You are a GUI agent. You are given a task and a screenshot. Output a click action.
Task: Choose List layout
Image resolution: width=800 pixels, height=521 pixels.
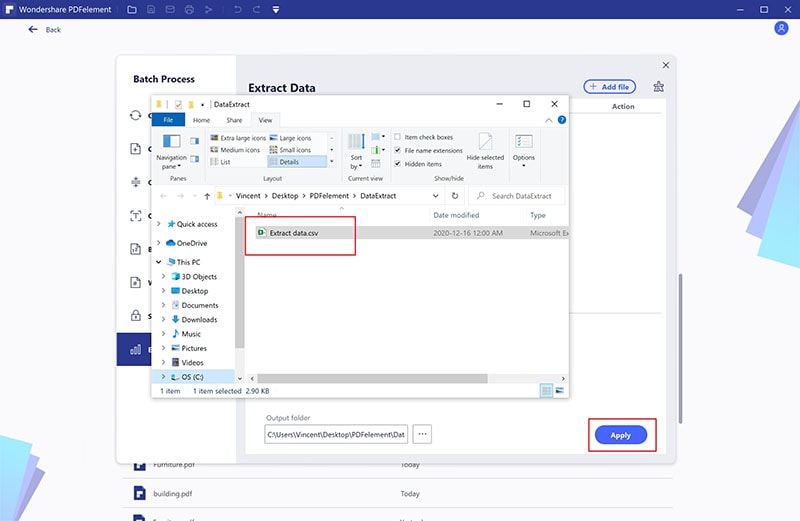point(220,162)
